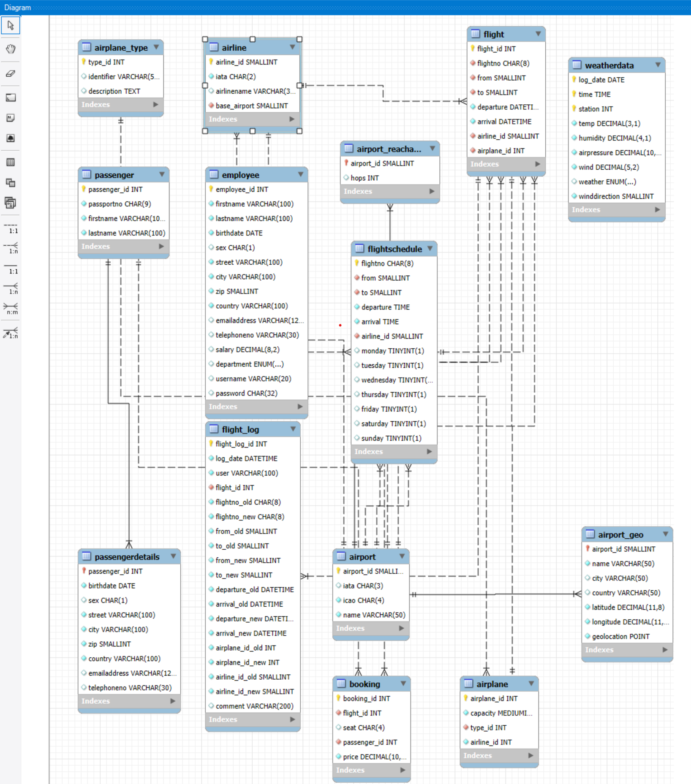Click 'base_airport SMALLINT' column in airline
The image size is (691, 784).
(252, 106)
